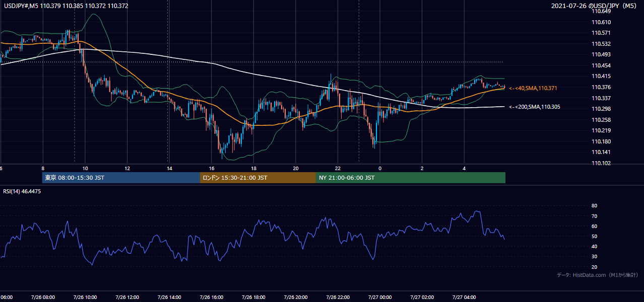Click price level 110.141 on axis

pos(601,152)
